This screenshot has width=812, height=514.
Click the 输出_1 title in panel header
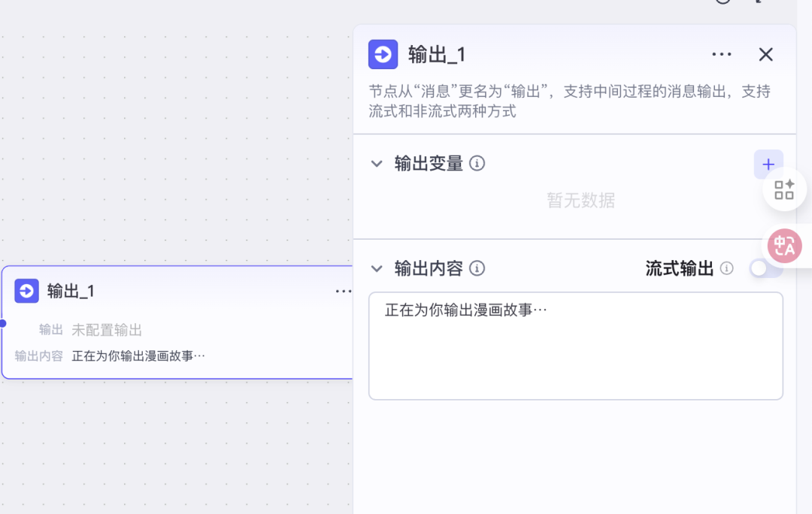pos(437,54)
